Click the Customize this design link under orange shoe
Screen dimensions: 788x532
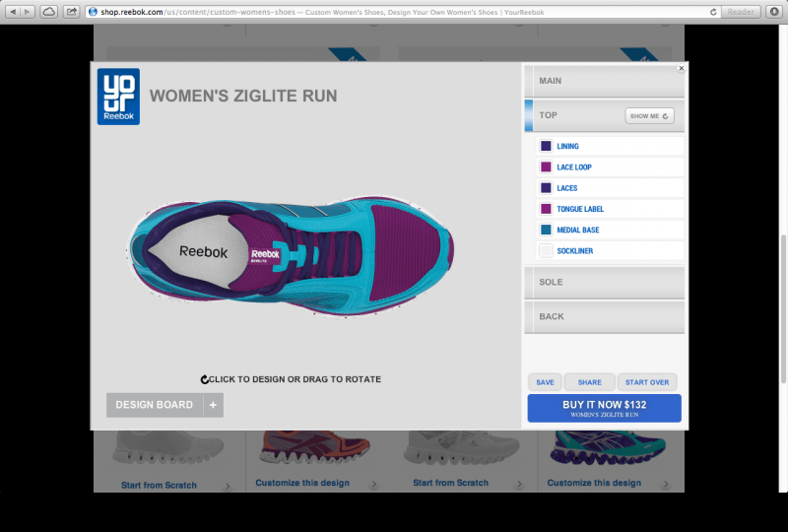[302, 483]
